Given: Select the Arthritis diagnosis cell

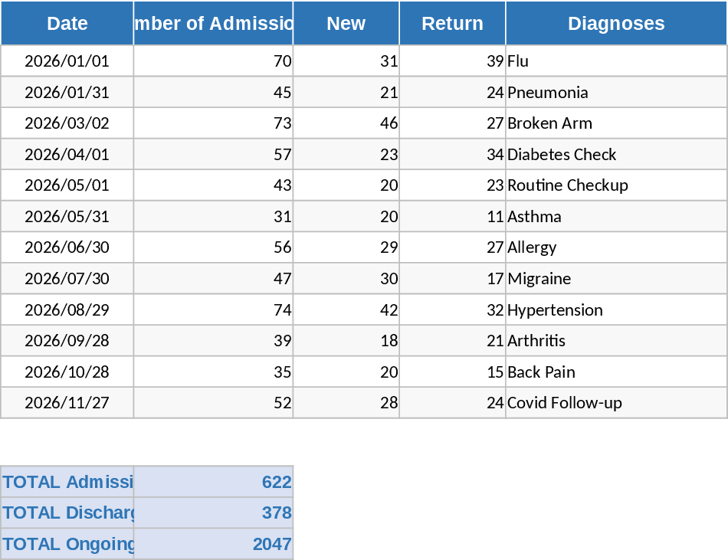Looking at the screenshot, I should (616, 341).
